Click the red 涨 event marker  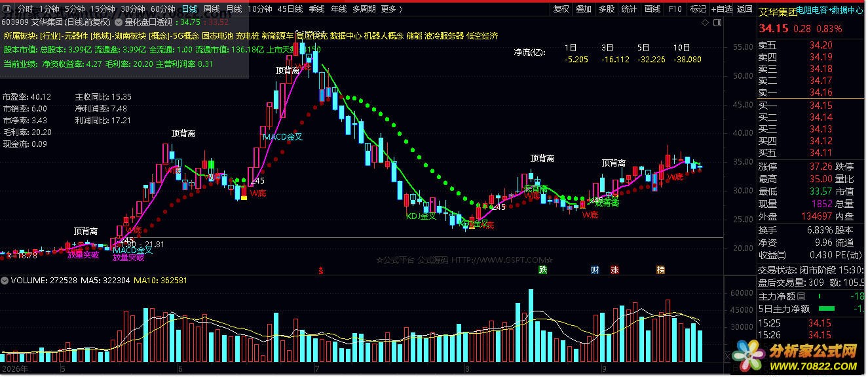click(x=614, y=269)
